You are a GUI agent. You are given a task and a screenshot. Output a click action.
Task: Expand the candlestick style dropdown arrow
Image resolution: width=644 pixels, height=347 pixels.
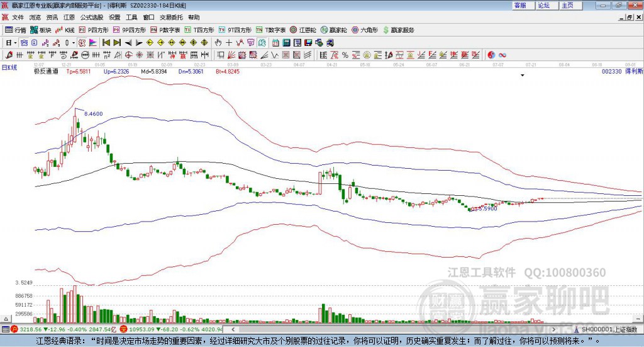74,43
